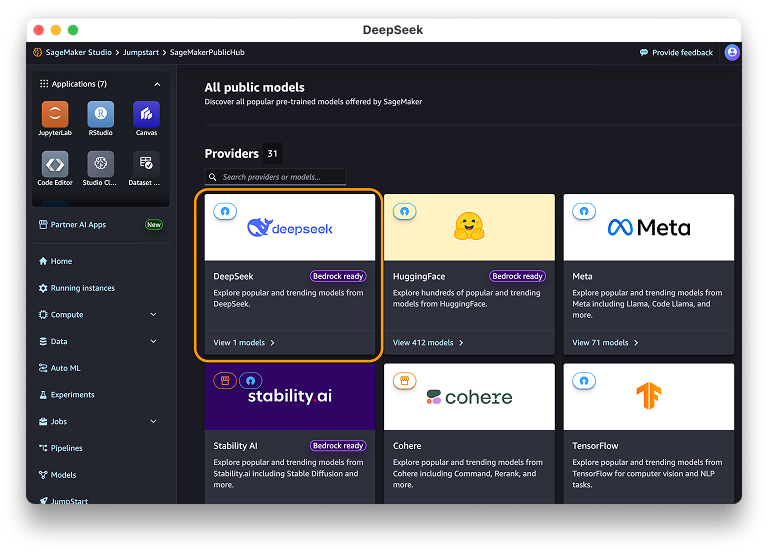Expand the Jobs section chevron
768x552 pixels.
(153, 421)
